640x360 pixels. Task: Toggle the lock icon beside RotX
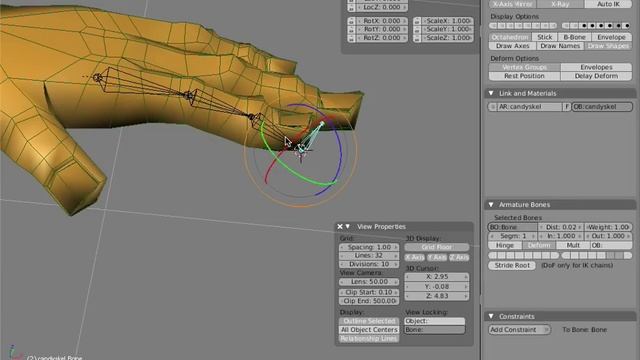click(351, 21)
